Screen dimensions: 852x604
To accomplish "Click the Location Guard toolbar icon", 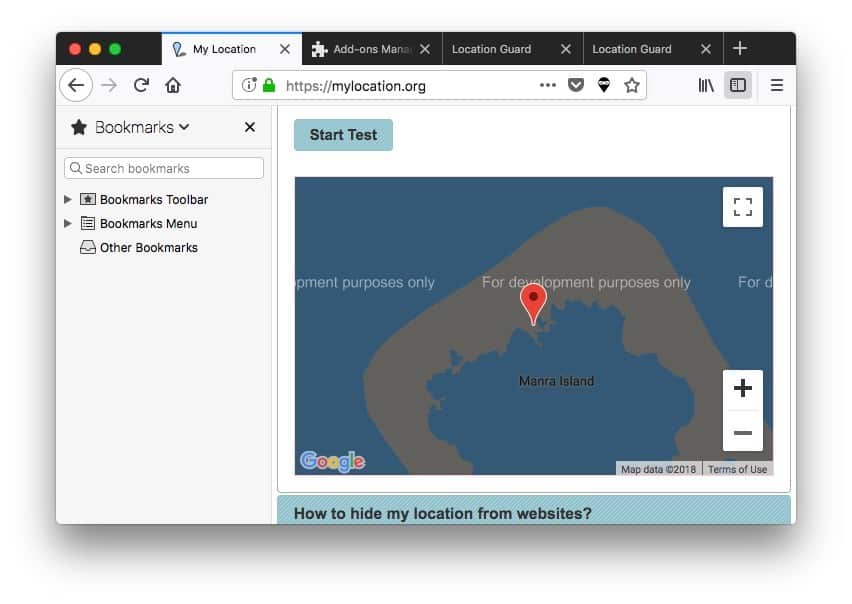I will pyautogui.click(x=603, y=86).
